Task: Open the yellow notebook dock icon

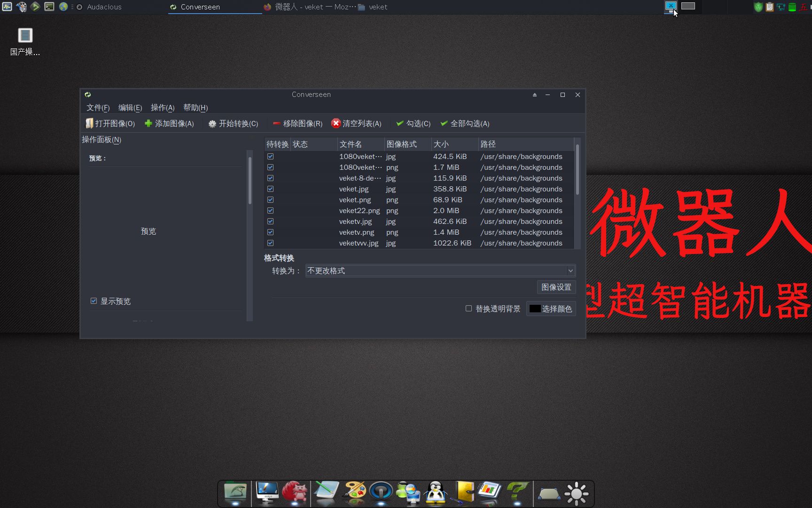Action: pyautogui.click(x=463, y=493)
